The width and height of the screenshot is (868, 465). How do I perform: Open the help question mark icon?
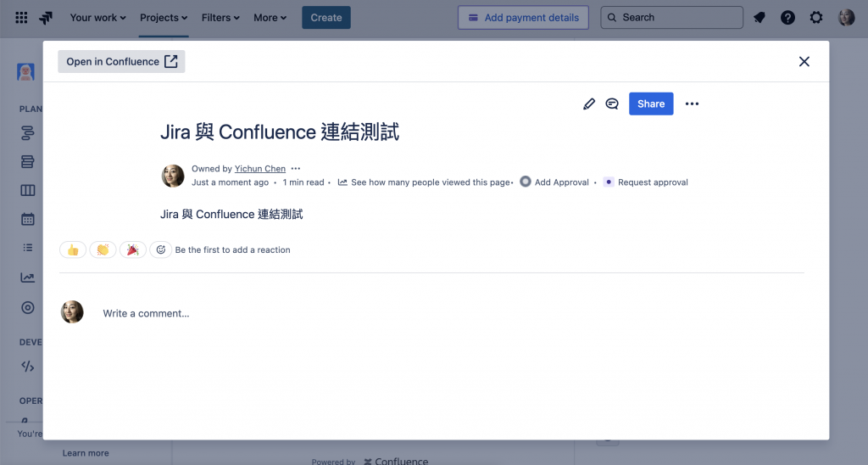pyautogui.click(x=787, y=18)
